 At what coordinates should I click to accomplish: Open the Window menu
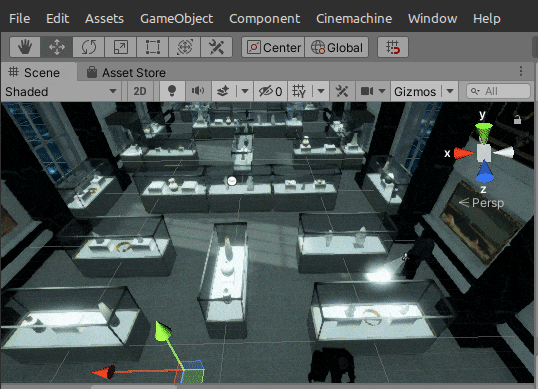click(x=432, y=19)
